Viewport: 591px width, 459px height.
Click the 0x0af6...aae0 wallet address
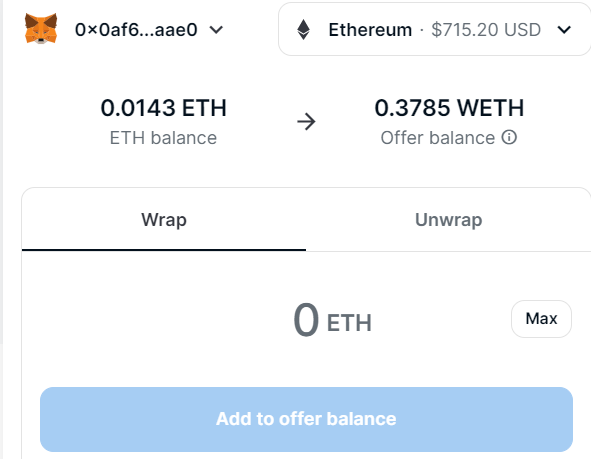(x=136, y=29)
